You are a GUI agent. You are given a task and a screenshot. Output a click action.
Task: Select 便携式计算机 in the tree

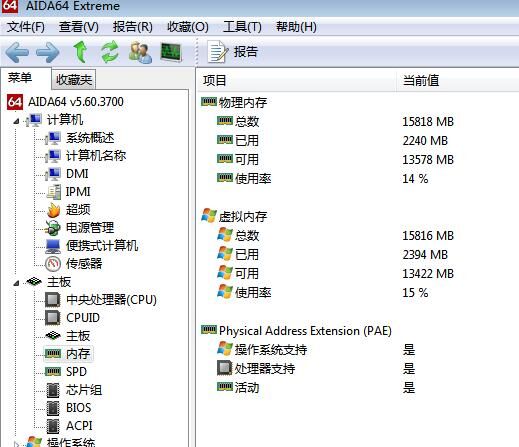click(102, 246)
